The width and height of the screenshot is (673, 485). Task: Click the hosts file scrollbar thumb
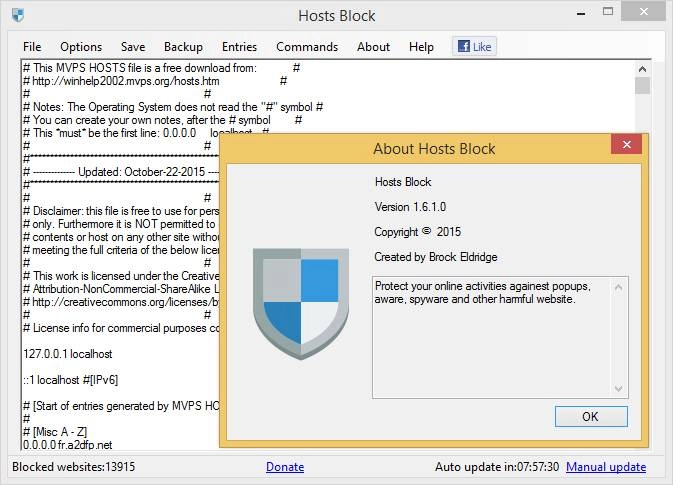coord(643,85)
